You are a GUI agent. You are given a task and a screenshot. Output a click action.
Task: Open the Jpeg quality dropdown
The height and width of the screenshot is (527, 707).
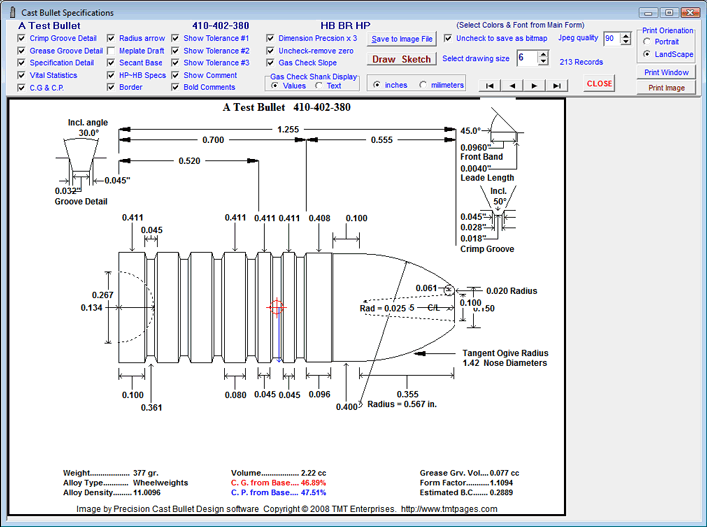625,39
